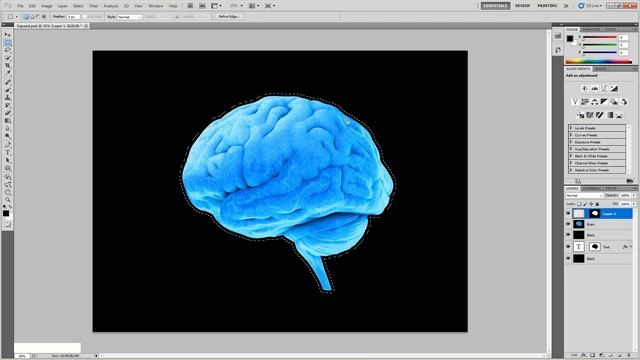
Task: Open the Filter menu
Action: pyautogui.click(x=93, y=6)
